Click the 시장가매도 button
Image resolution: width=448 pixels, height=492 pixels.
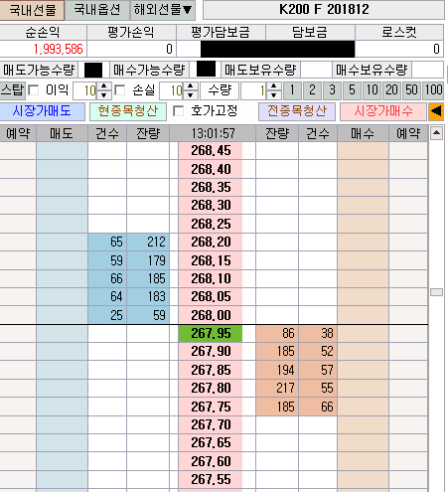42,111
